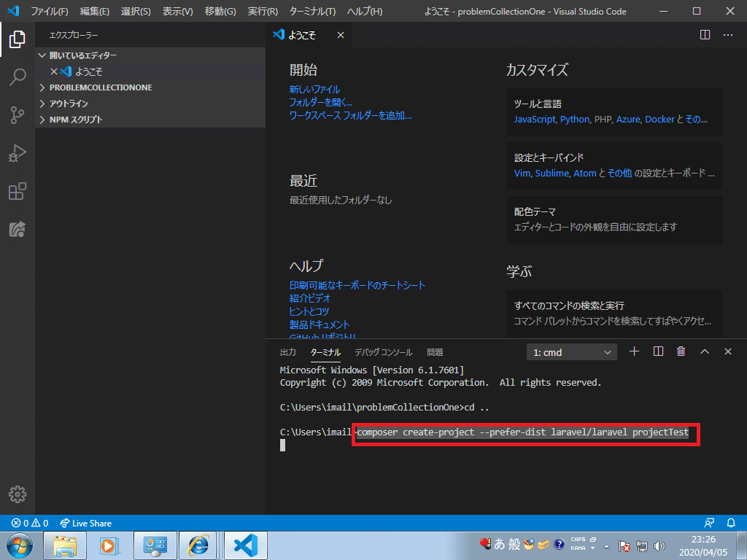
Task: Open feedback icon in status bar
Action: pos(709,523)
